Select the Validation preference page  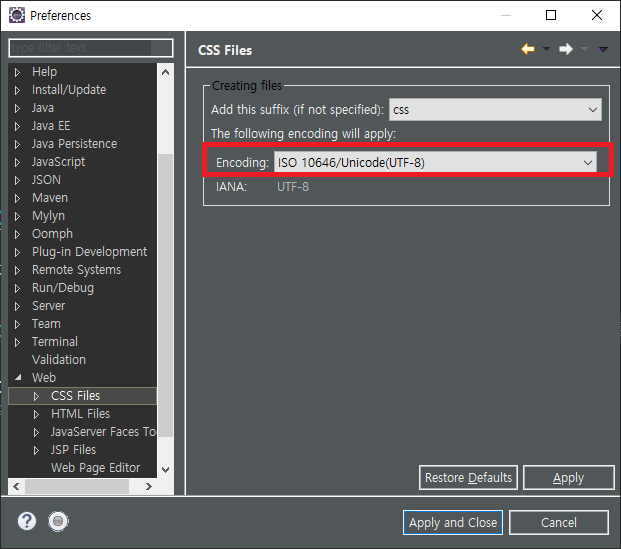click(x=59, y=360)
